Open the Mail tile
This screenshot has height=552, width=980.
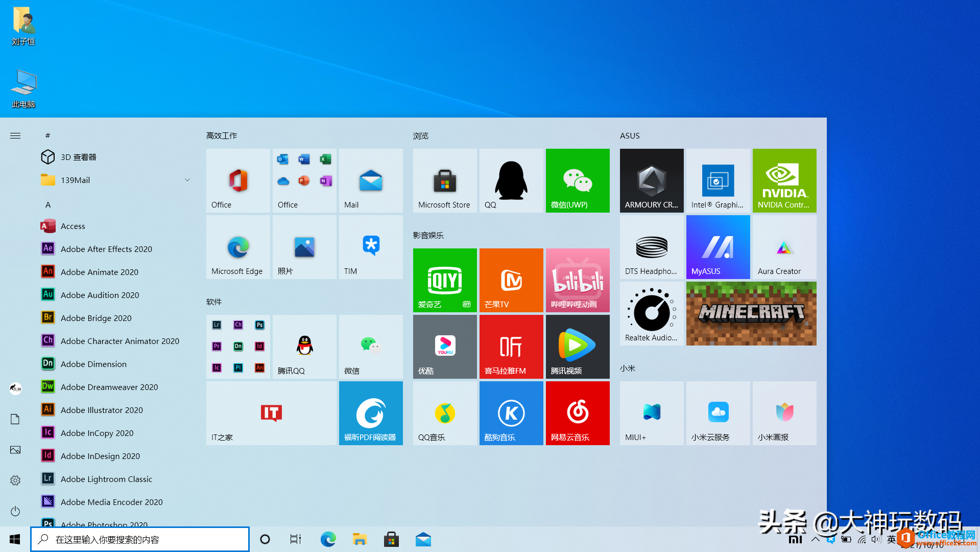[371, 180]
